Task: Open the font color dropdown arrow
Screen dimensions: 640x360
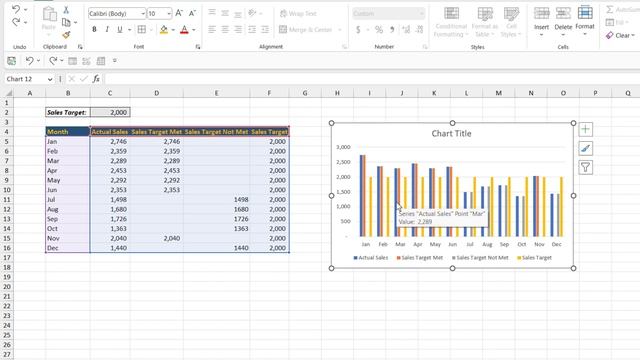Action: click(x=194, y=30)
